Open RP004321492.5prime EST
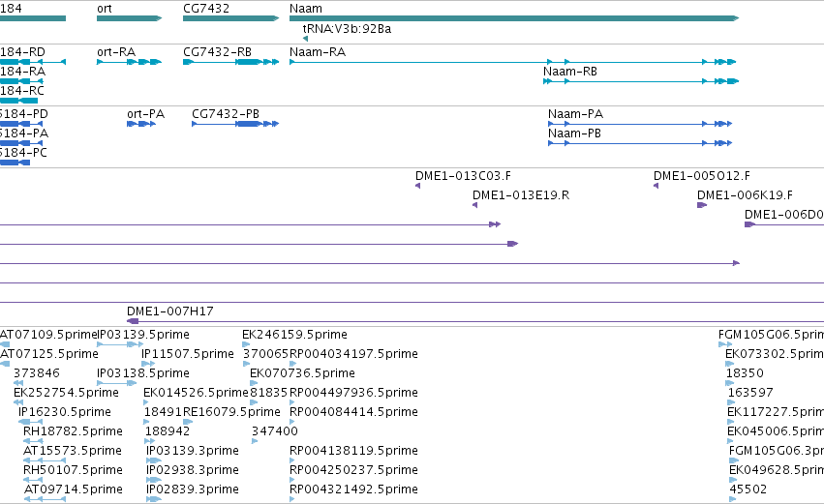 pos(353,489)
